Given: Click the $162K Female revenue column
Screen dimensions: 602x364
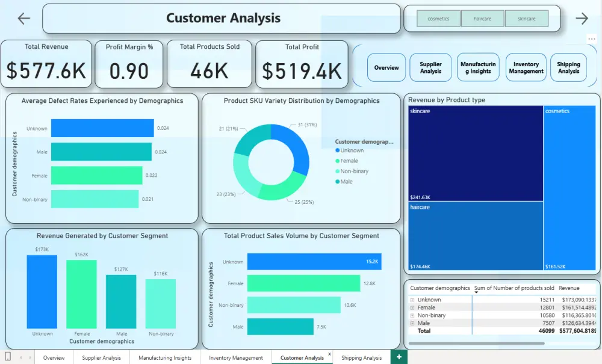Looking at the screenshot, I should pyautogui.click(x=81, y=294).
